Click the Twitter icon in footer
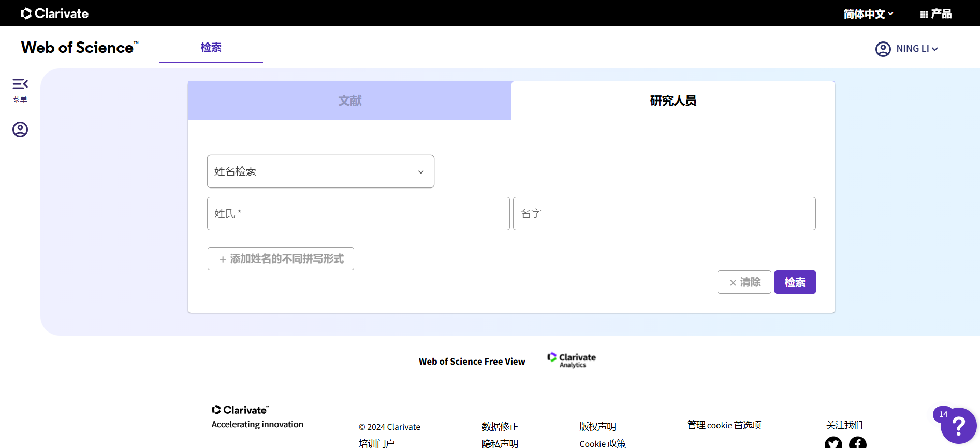 coord(833,443)
